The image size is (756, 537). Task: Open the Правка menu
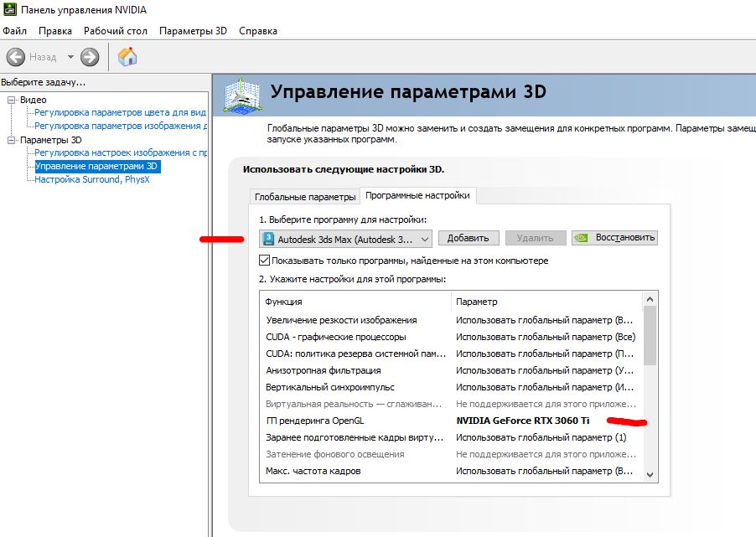coord(55,31)
